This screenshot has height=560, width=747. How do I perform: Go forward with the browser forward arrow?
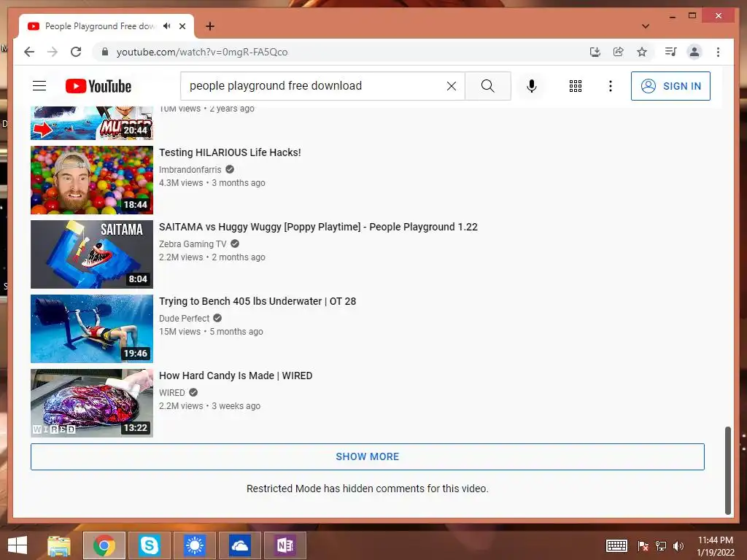(53, 52)
